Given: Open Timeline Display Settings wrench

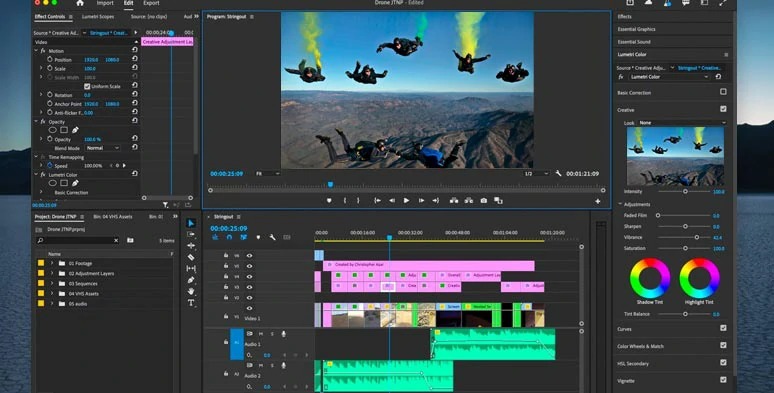Looking at the screenshot, I should coord(272,237).
